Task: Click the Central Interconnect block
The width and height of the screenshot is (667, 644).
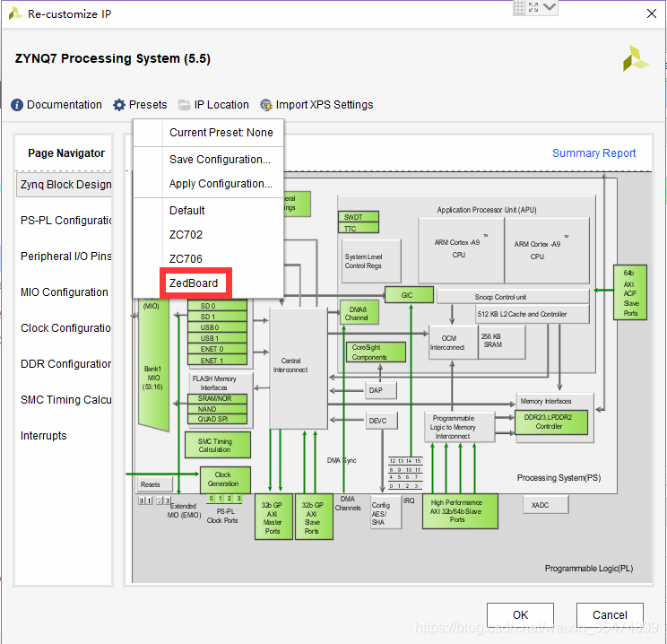Action: click(299, 368)
